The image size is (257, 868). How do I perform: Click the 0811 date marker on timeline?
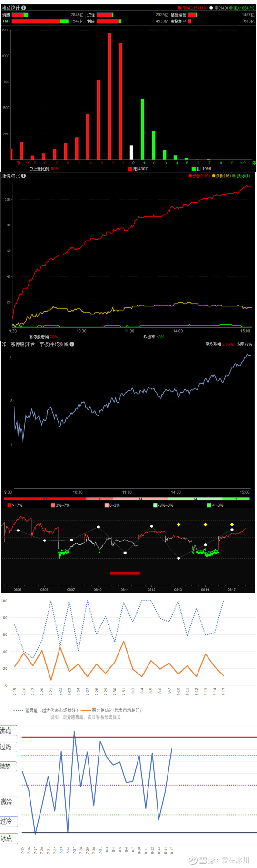pyautogui.click(x=124, y=590)
